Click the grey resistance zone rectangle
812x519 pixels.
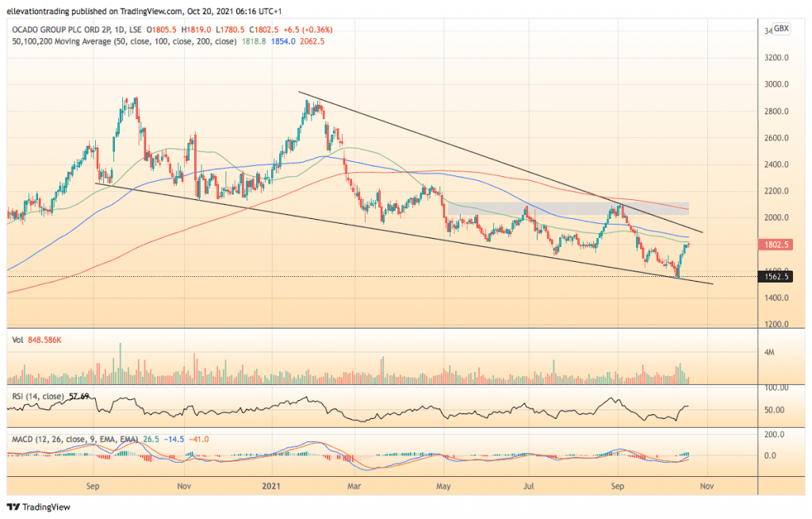click(567, 209)
